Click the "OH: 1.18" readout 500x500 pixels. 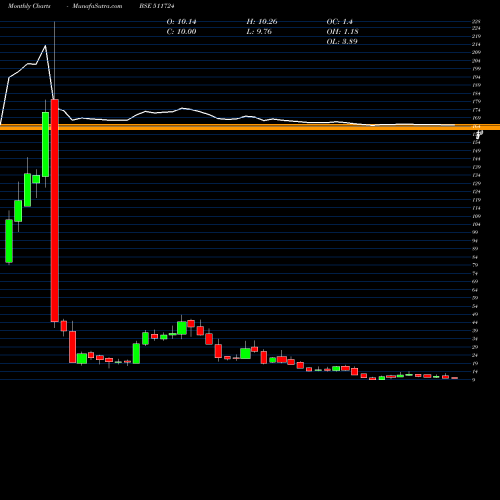342,32
